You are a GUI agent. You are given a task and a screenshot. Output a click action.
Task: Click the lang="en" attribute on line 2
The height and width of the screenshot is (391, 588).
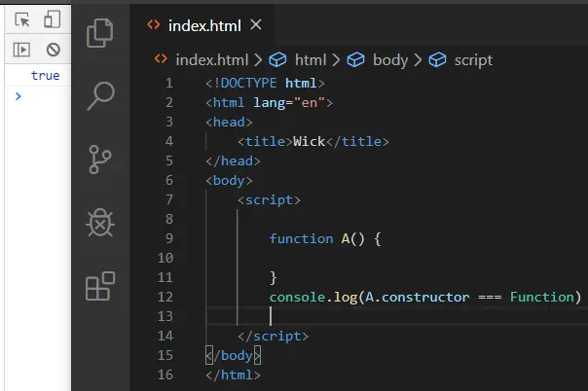point(289,102)
